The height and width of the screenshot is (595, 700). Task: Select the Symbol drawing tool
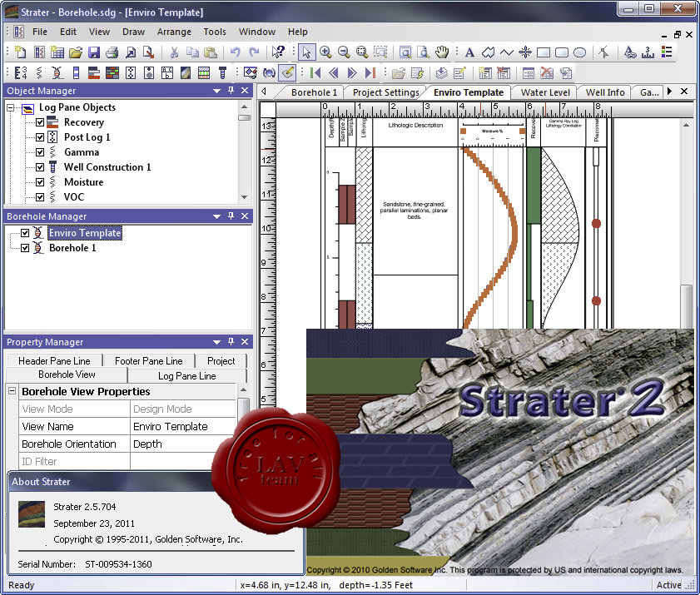pyautogui.click(x=525, y=52)
